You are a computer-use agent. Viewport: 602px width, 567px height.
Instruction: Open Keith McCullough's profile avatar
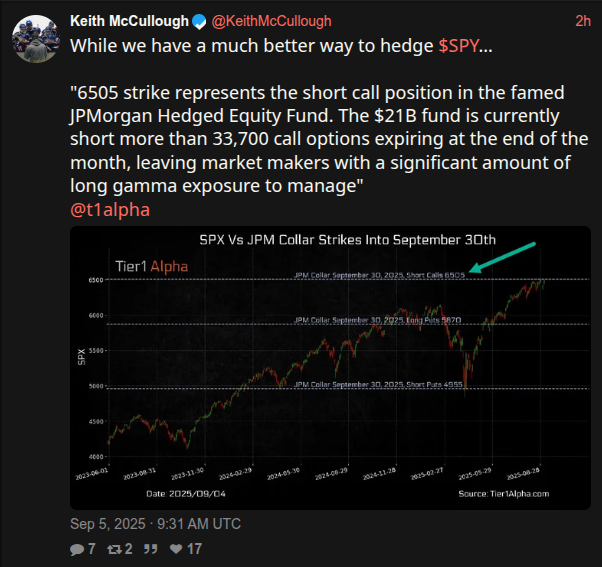coord(36,39)
